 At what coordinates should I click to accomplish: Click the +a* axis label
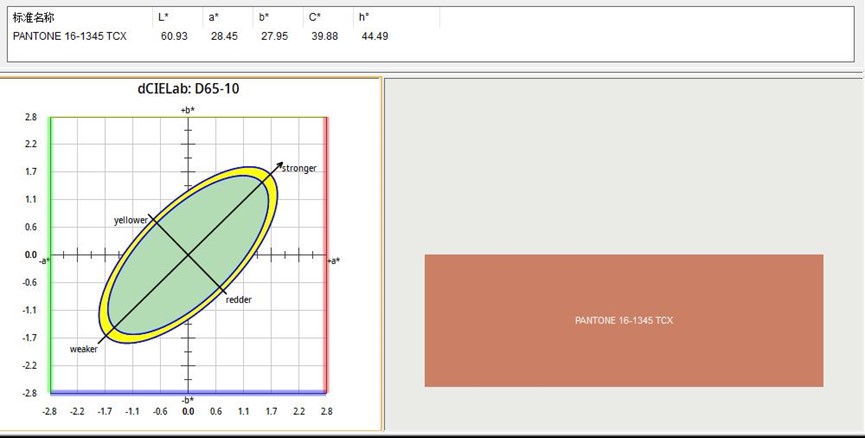[x=334, y=261]
